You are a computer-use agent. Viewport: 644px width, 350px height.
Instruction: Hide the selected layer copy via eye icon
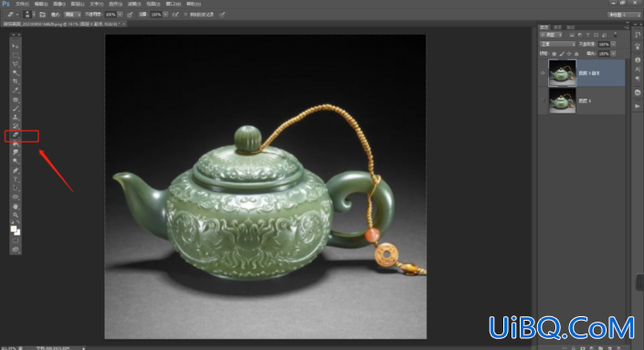click(x=543, y=73)
